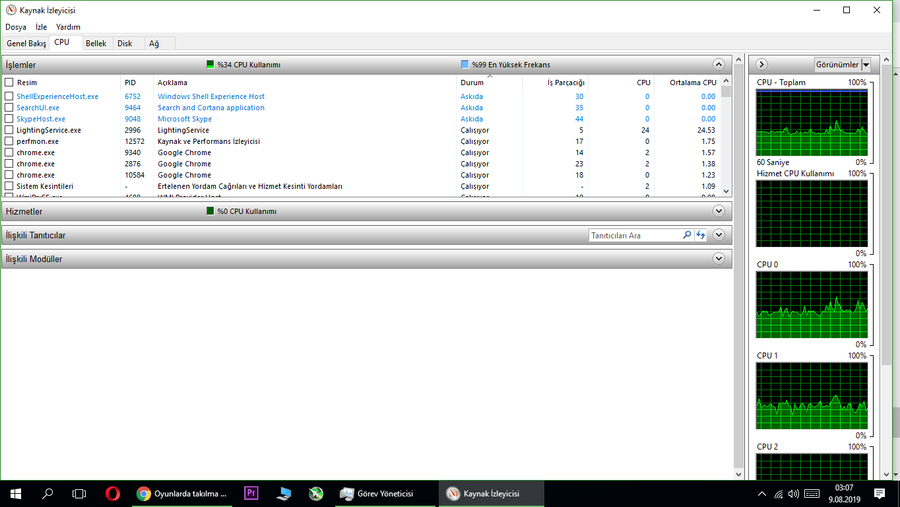The width and height of the screenshot is (900, 507).
Task: Click the green CPU Kullanımı swatch in İşlemler
Action: [210, 64]
